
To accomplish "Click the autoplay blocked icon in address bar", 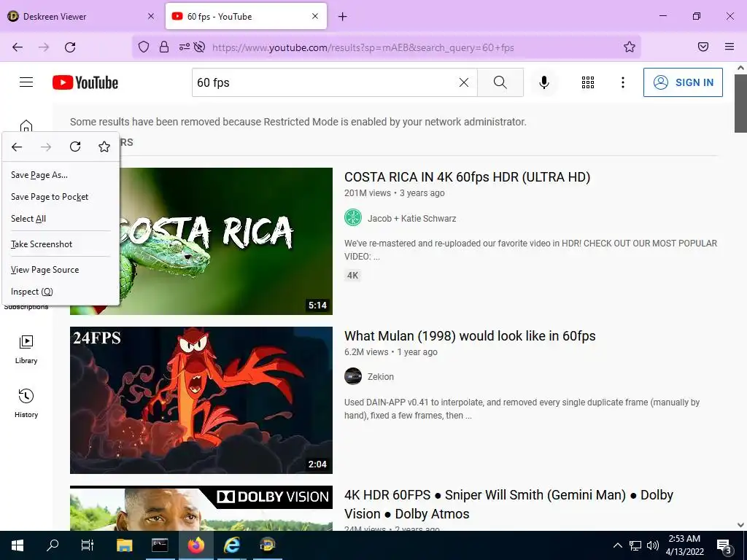I will 200,47.
